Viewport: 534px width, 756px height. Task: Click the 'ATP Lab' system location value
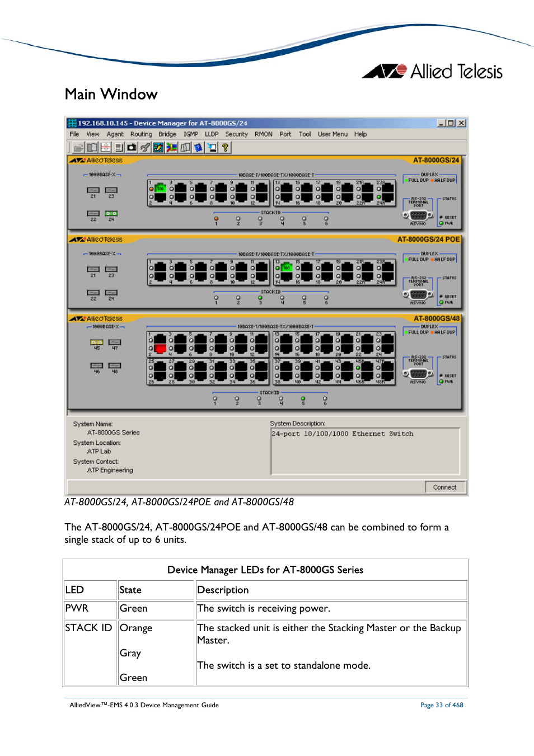coord(99,452)
